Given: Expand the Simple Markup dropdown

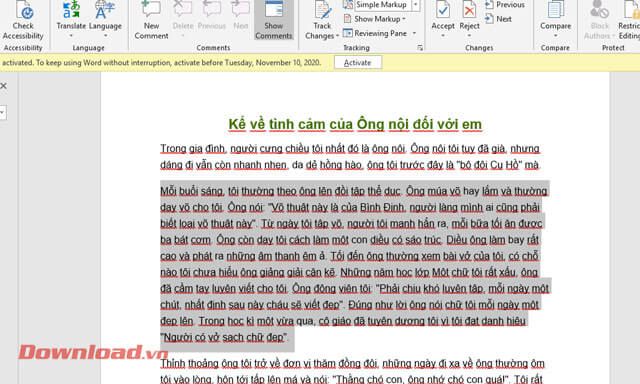Looking at the screenshot, I should (x=416, y=5).
